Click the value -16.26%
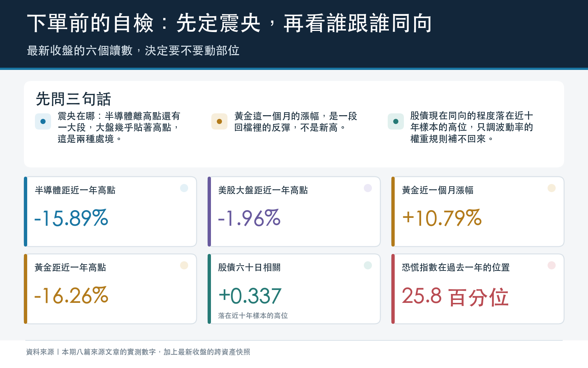This screenshot has height=368, width=588. click(x=71, y=295)
